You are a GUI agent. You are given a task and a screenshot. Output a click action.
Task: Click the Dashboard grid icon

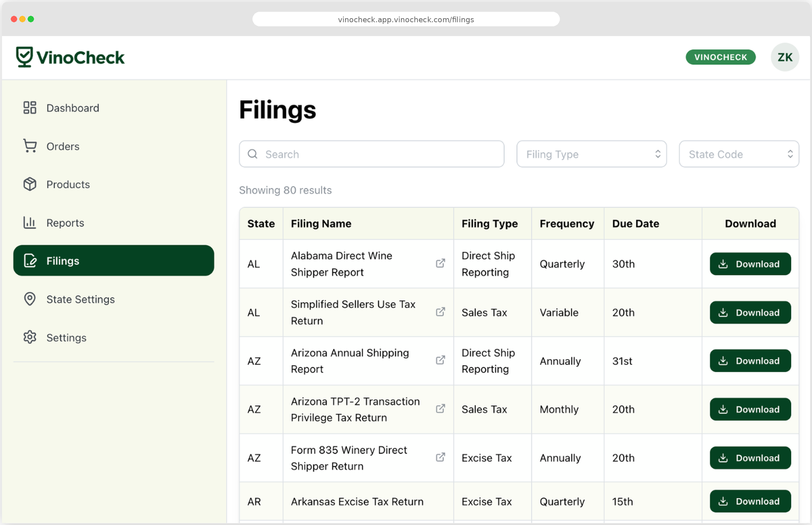click(x=30, y=108)
